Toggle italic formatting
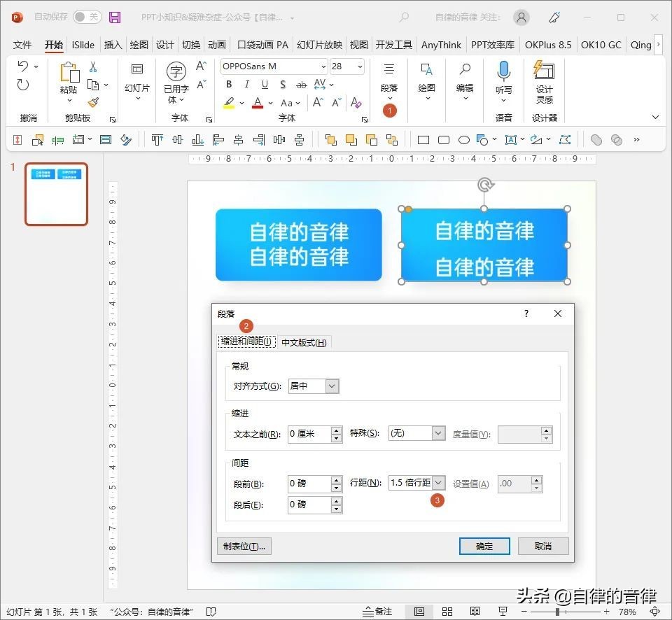The width and height of the screenshot is (672, 620). (246, 85)
